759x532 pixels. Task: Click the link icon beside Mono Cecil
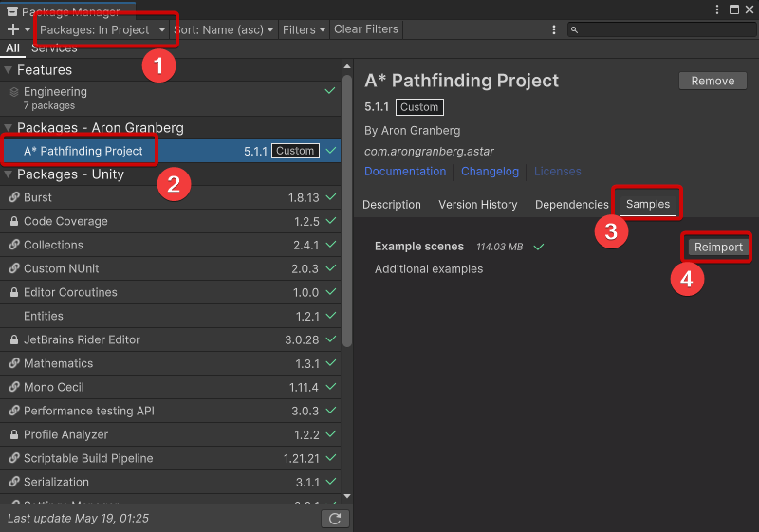(x=14, y=387)
